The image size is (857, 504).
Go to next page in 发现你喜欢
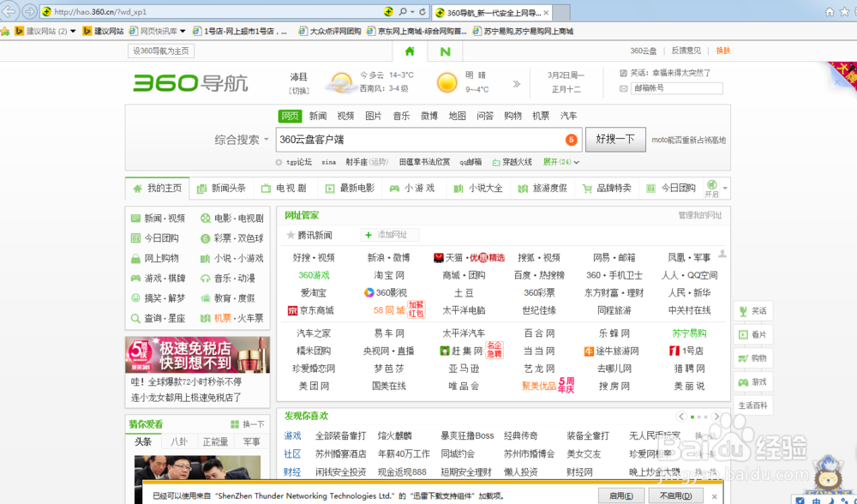(716, 417)
